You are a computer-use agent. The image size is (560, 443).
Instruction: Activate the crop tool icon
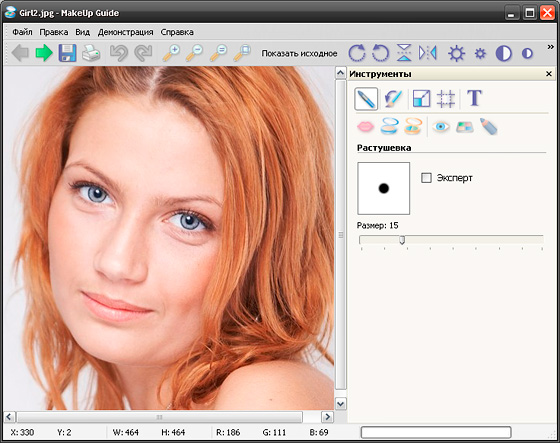pyautogui.click(x=446, y=99)
